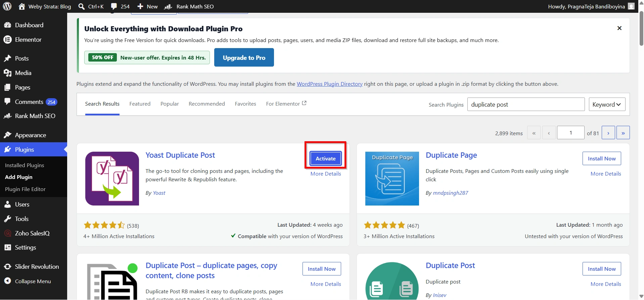Install Duplicate Post RB plugin
This screenshot has width=644, height=300.
322,269
